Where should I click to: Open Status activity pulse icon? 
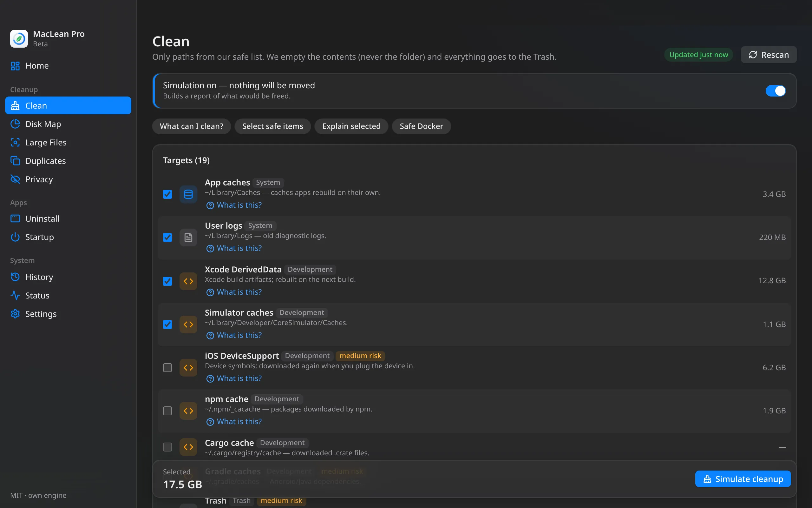pos(15,296)
